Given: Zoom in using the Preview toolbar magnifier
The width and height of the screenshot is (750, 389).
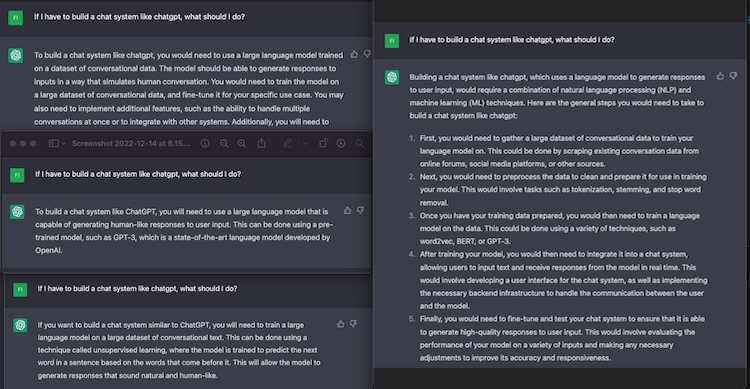Looking at the screenshot, I should coord(242,143).
